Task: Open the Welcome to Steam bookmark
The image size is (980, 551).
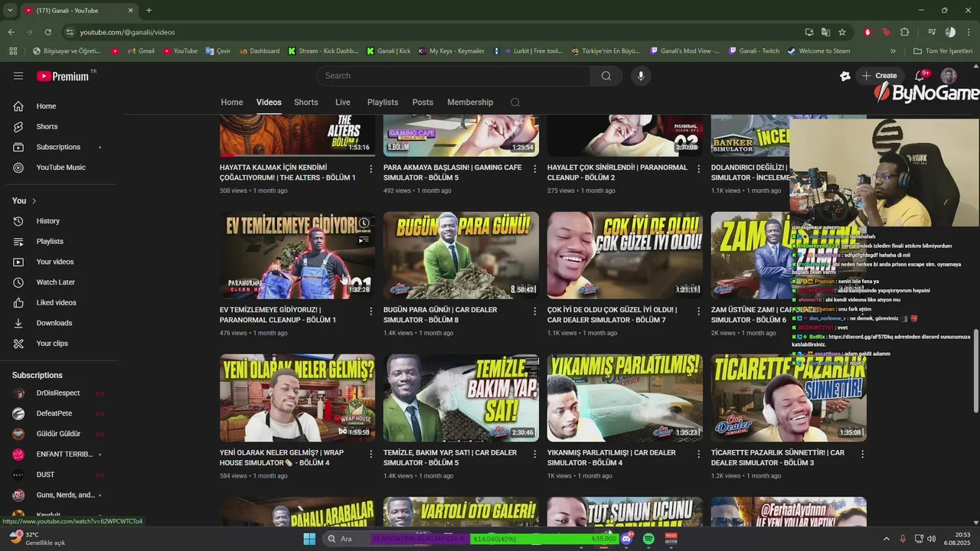Action: coord(818,51)
